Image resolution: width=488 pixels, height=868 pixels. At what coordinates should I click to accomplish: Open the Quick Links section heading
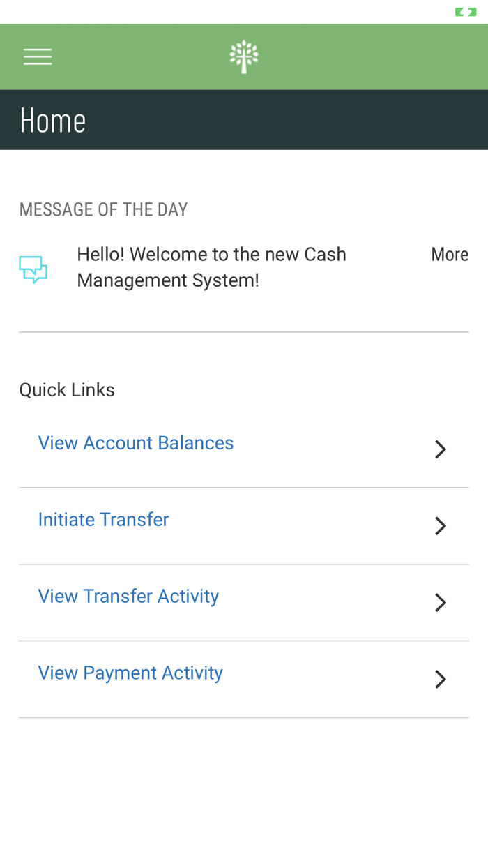(67, 389)
